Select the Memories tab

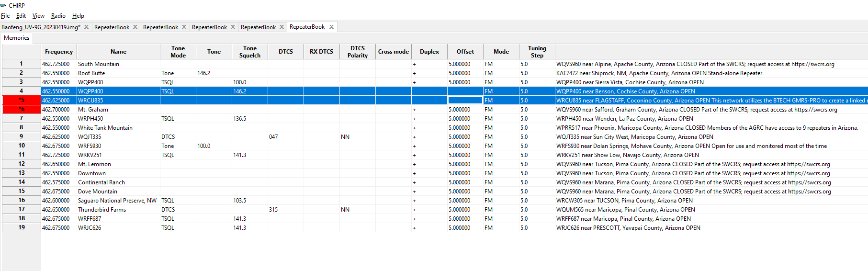[17, 38]
